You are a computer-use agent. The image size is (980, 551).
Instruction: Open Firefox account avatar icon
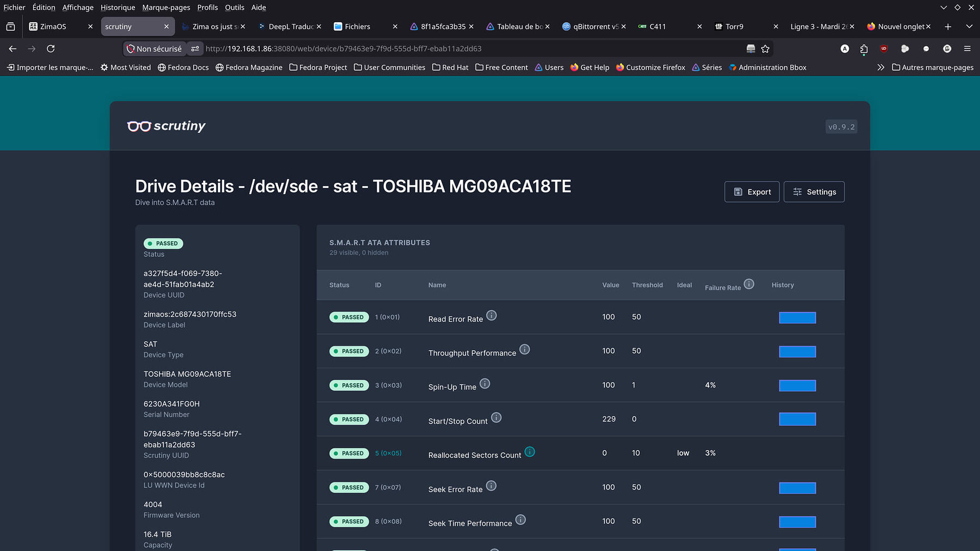click(x=844, y=48)
